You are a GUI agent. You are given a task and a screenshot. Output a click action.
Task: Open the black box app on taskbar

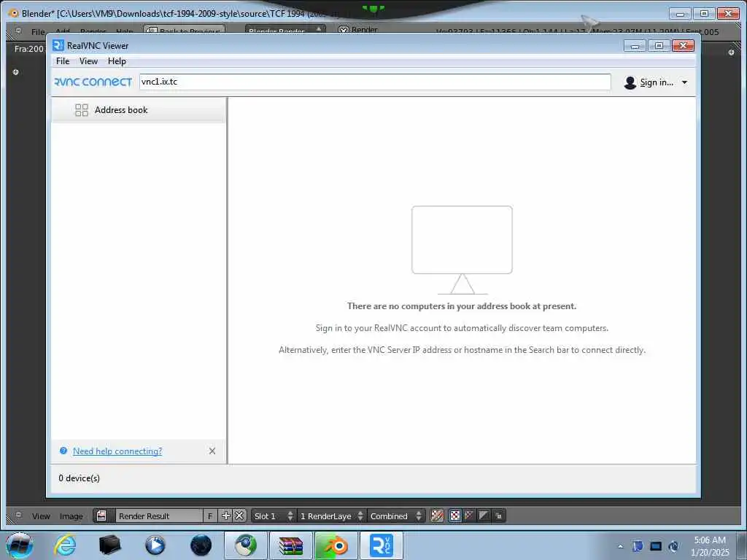[x=109, y=545]
